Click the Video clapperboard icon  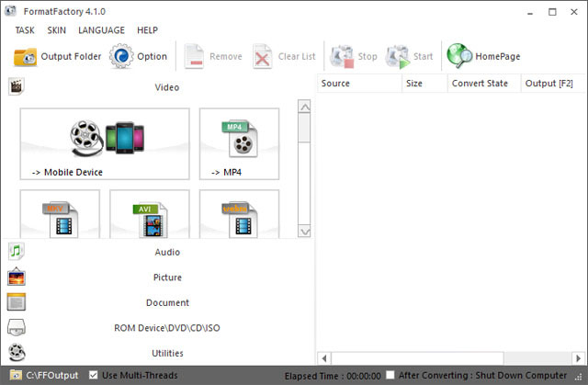click(x=17, y=86)
